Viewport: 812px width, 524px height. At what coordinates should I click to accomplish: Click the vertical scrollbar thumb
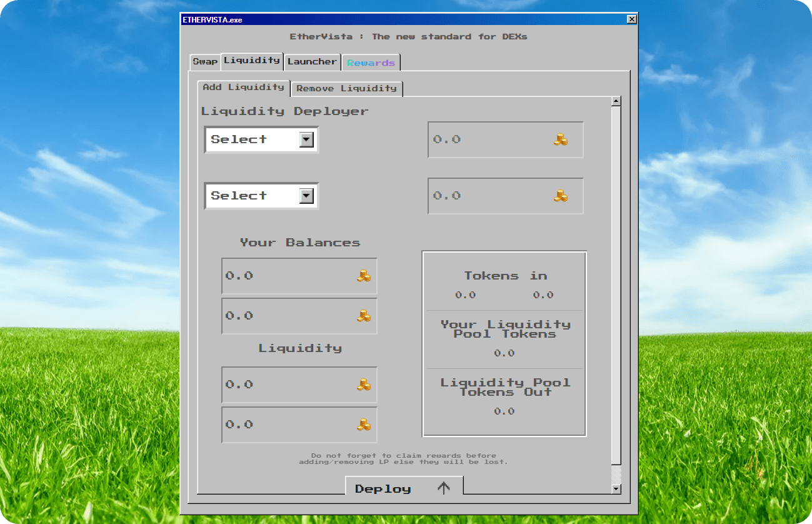pos(616,285)
